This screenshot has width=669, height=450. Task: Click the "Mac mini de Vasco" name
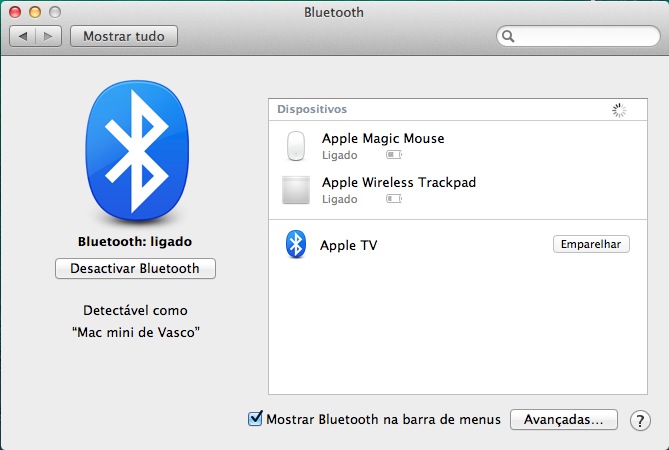pyautogui.click(x=136, y=332)
